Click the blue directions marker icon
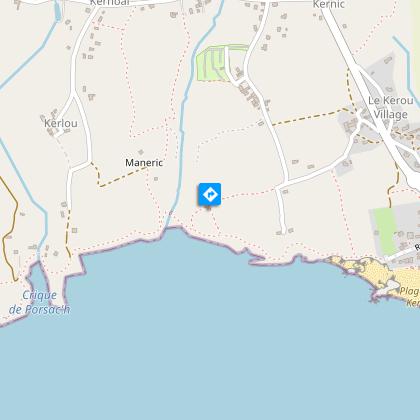 tap(210, 194)
